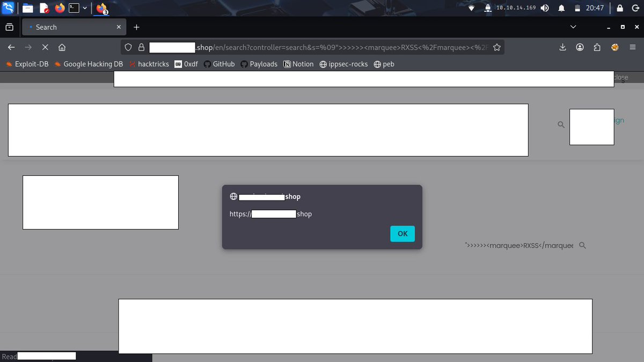Go forward to the next page
644x362 pixels.
point(28,47)
